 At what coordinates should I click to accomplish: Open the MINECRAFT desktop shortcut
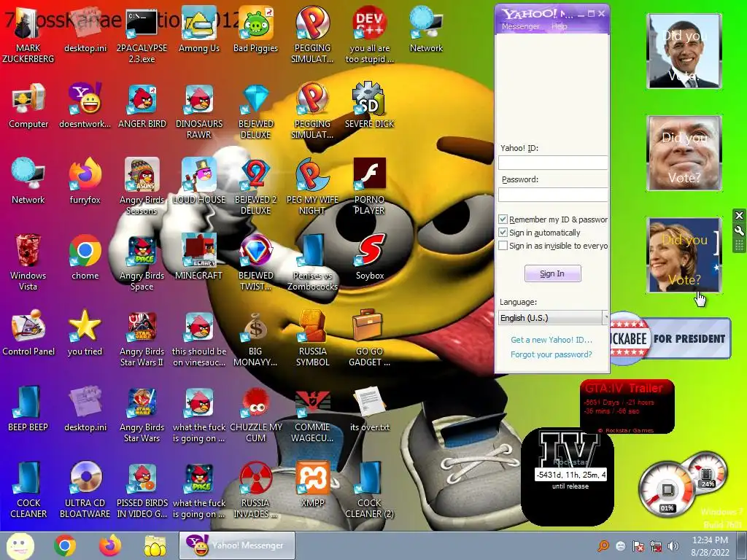[198, 257]
